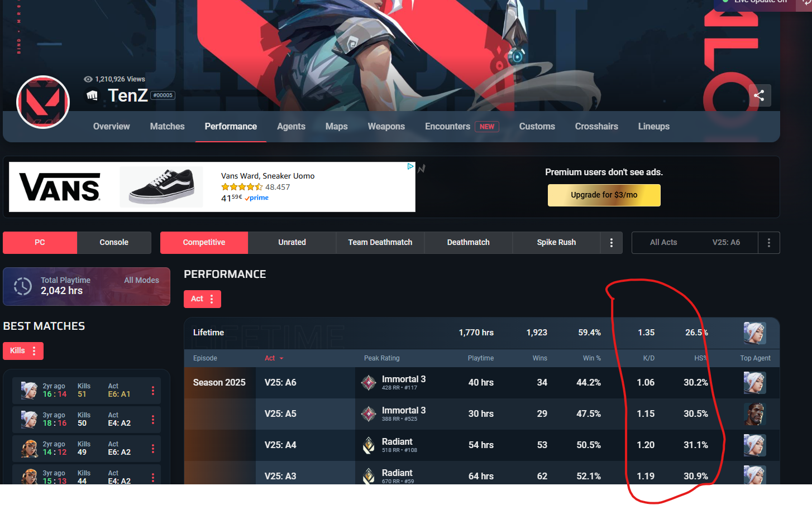Click the Total Playtime clock icon
812x505 pixels.
pos(23,286)
